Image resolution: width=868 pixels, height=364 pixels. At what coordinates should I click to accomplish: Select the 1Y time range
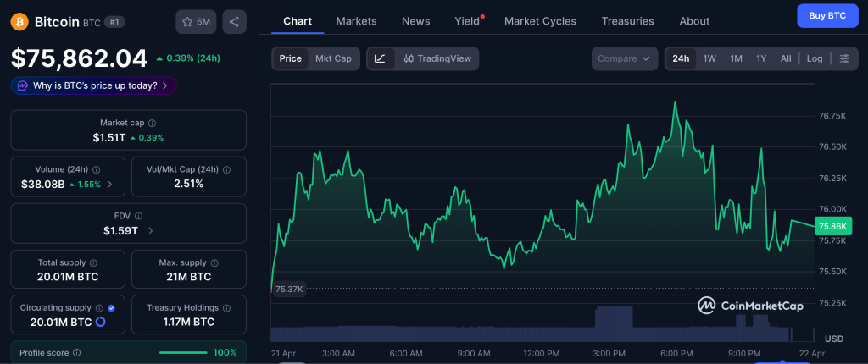pyautogui.click(x=761, y=58)
